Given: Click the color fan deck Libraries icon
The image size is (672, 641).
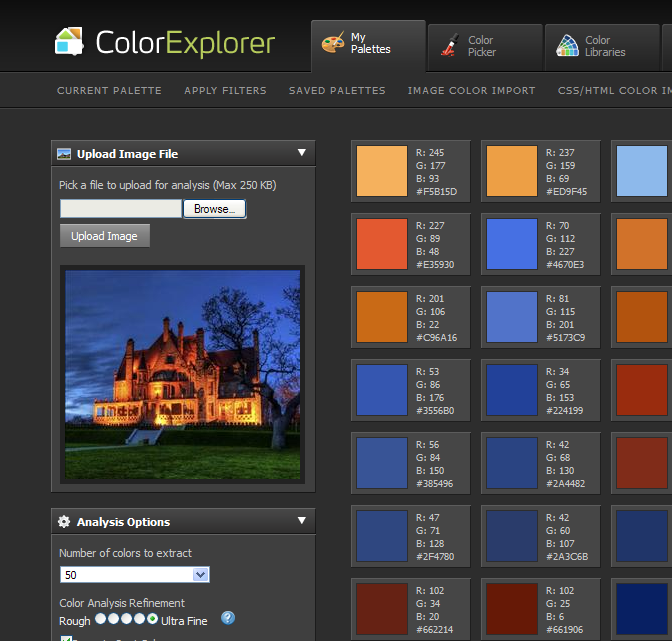Looking at the screenshot, I should (x=567, y=45).
